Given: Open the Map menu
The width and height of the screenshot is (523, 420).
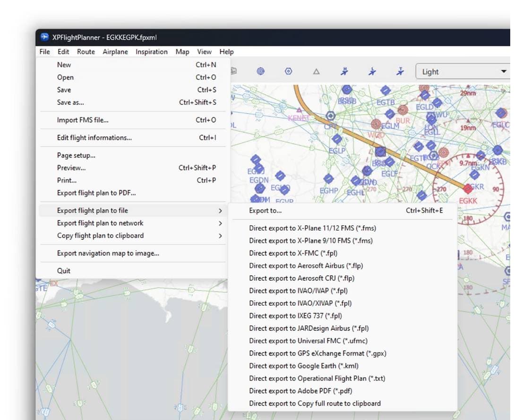Looking at the screenshot, I should (182, 52).
